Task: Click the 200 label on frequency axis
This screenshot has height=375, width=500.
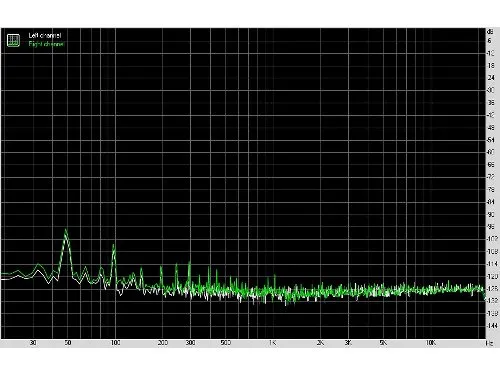Action: [162, 343]
